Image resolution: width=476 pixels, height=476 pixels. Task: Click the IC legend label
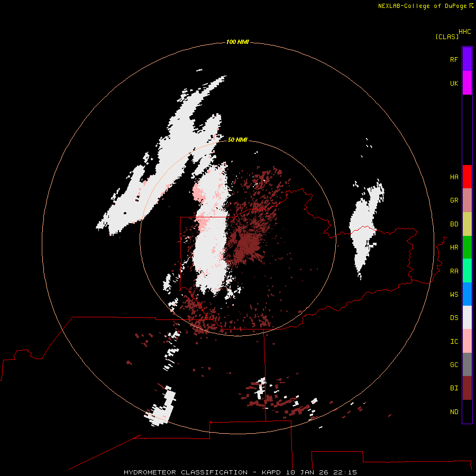tap(454, 341)
